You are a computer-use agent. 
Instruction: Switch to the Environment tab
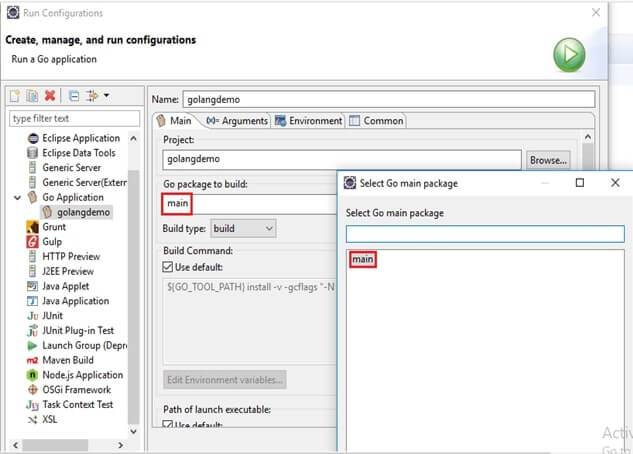pyautogui.click(x=308, y=121)
